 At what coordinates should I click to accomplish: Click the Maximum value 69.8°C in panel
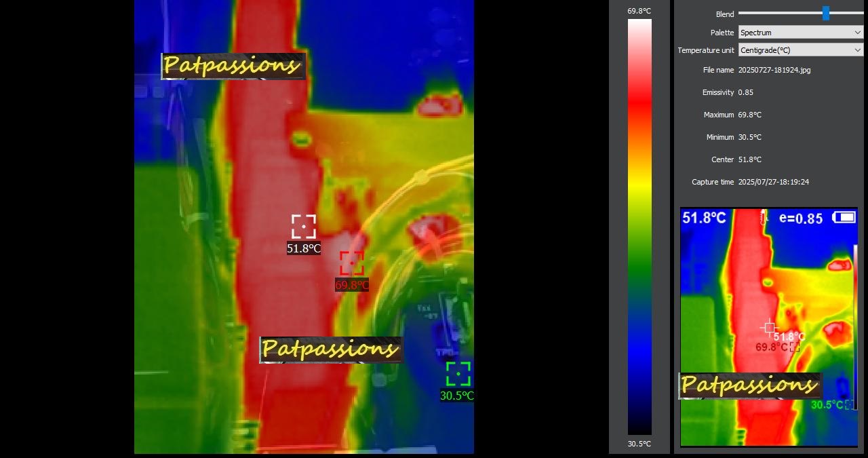point(749,115)
